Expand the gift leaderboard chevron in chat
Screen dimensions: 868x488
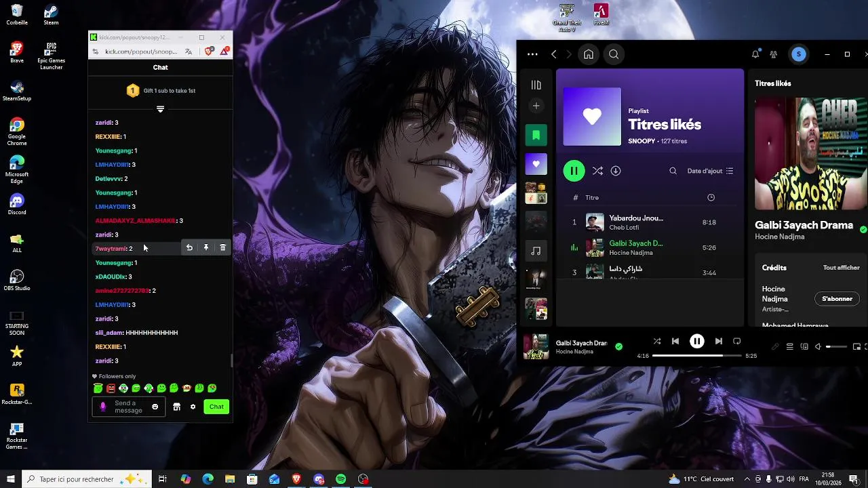(160, 109)
